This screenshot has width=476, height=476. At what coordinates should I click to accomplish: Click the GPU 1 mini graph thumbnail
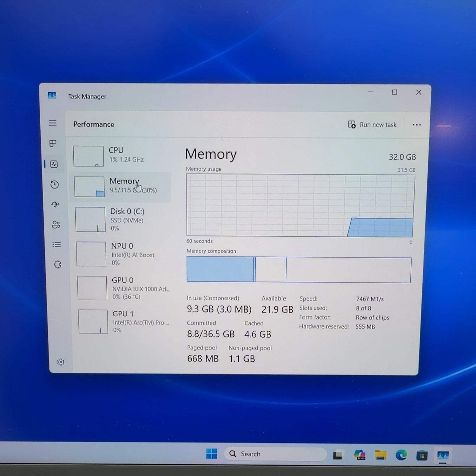click(x=93, y=321)
